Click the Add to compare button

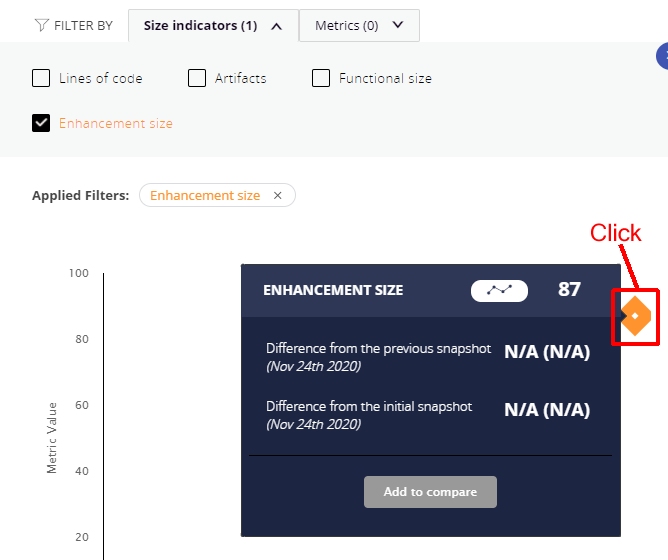point(430,492)
